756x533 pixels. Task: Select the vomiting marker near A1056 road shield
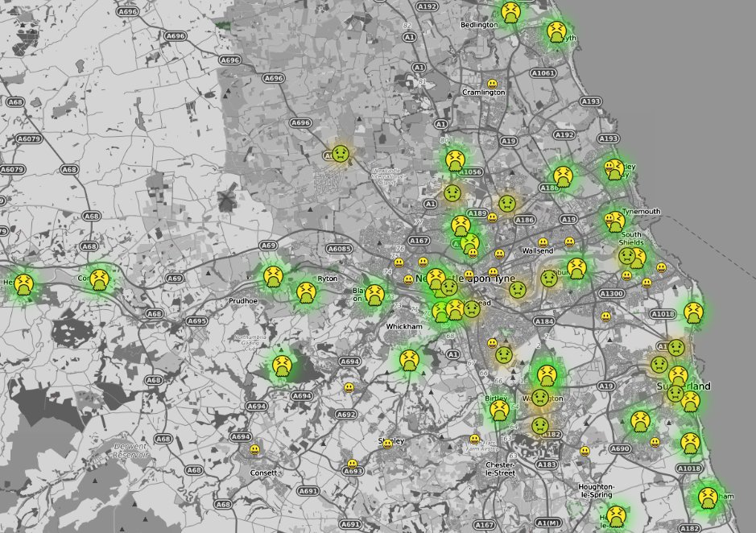click(454, 160)
